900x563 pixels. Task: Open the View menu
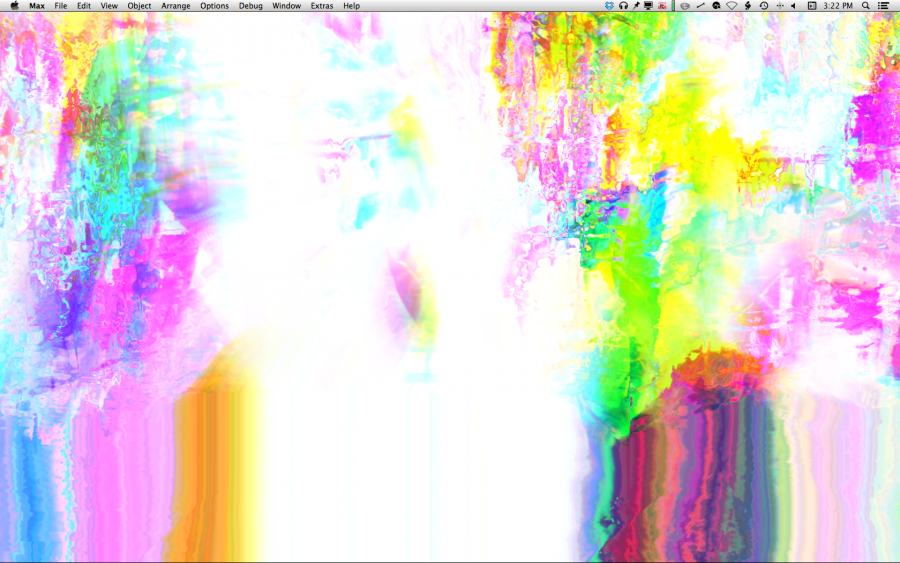(x=109, y=6)
